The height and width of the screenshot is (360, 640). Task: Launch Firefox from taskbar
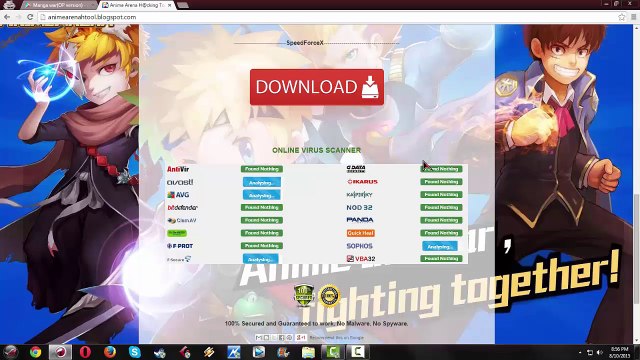pos(109,352)
